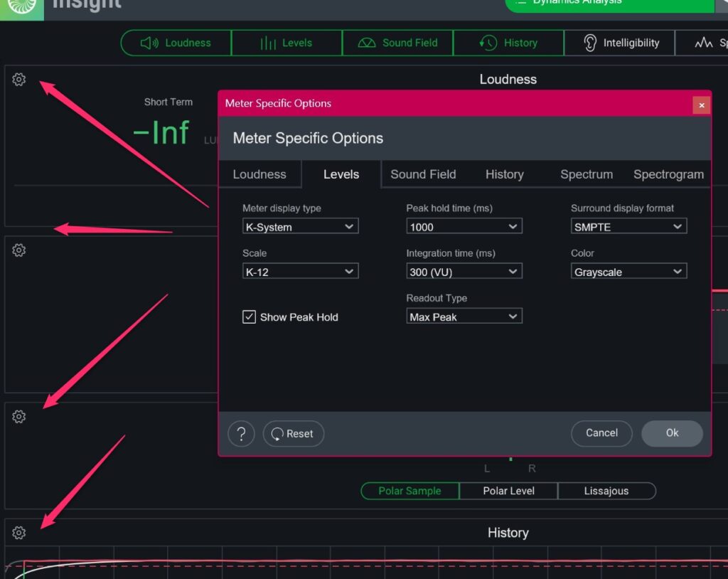Click the Loudness panel settings gear icon
This screenshot has height=579, width=728.
coord(19,80)
